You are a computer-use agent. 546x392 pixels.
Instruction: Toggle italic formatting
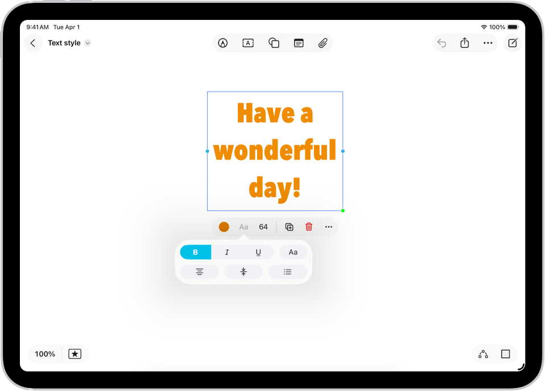tap(226, 252)
